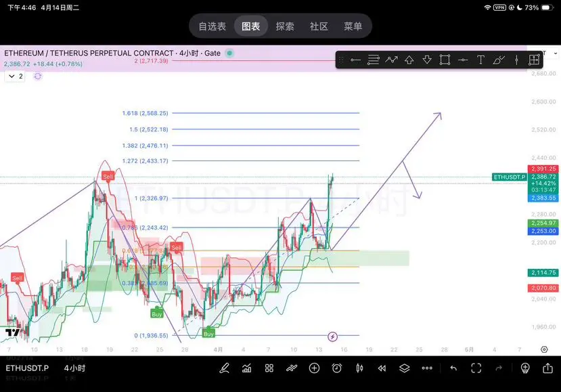Select the Fibonacci retracement tool
Viewport: 561px width, 392px height.
[x=373, y=60]
